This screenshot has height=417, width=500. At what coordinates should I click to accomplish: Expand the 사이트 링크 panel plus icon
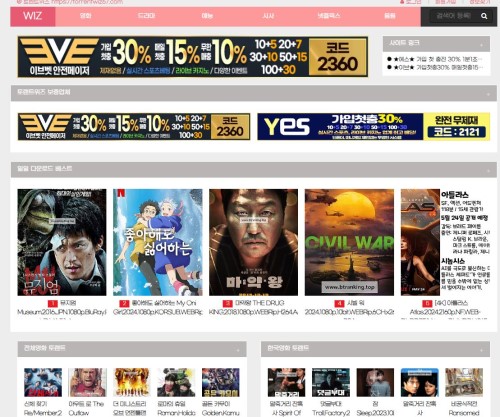coord(481,45)
